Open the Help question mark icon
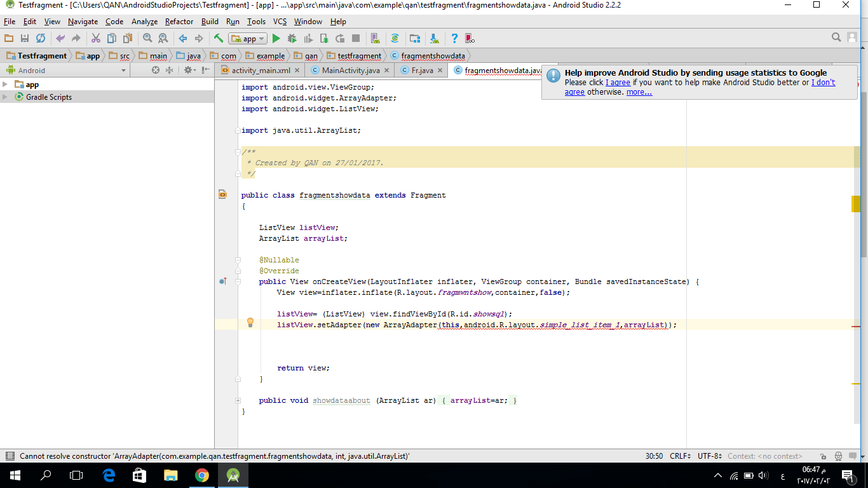The height and width of the screenshot is (488, 868). pyautogui.click(x=455, y=38)
